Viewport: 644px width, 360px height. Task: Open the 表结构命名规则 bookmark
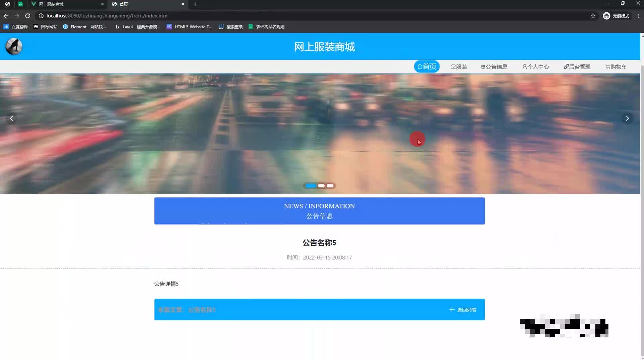point(267,27)
